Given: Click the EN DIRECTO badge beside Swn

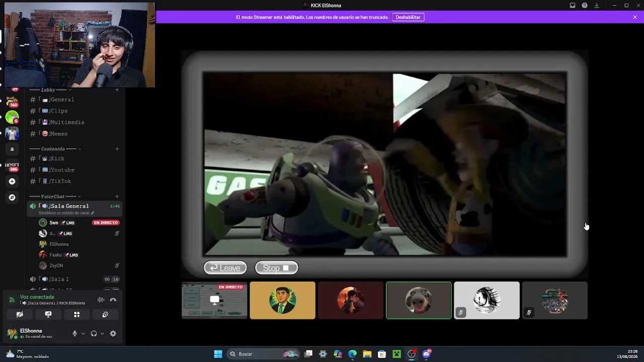Looking at the screenshot, I should coord(106,223).
